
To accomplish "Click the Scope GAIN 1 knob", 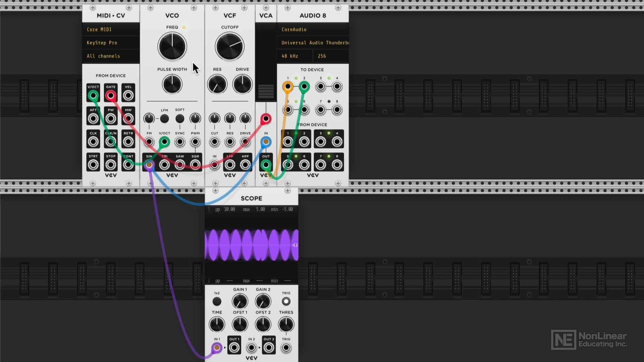I will click(x=240, y=302).
